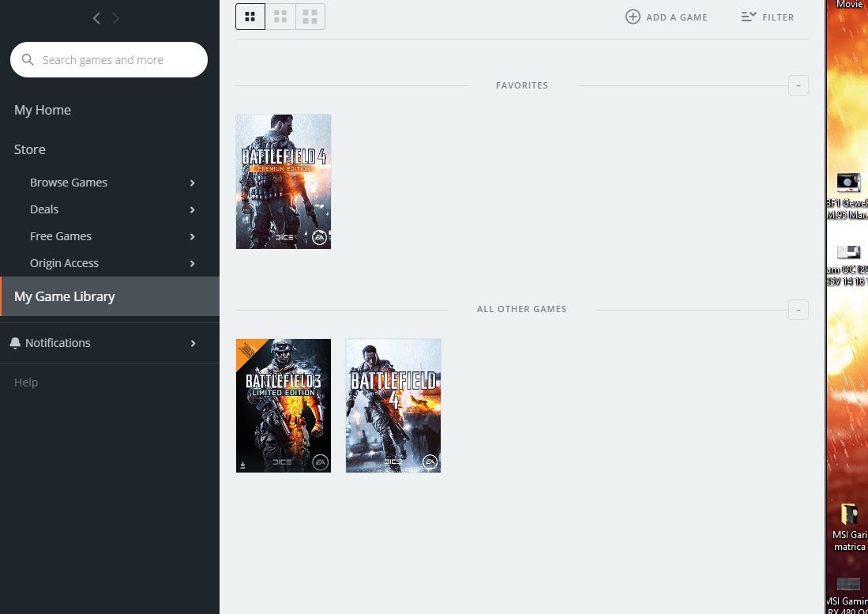
Task: Open the Battlefield 4 tile under All Other Games
Action: point(393,406)
